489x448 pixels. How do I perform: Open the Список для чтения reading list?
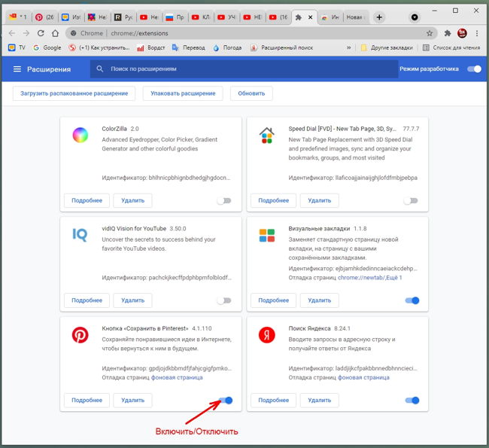(451, 47)
